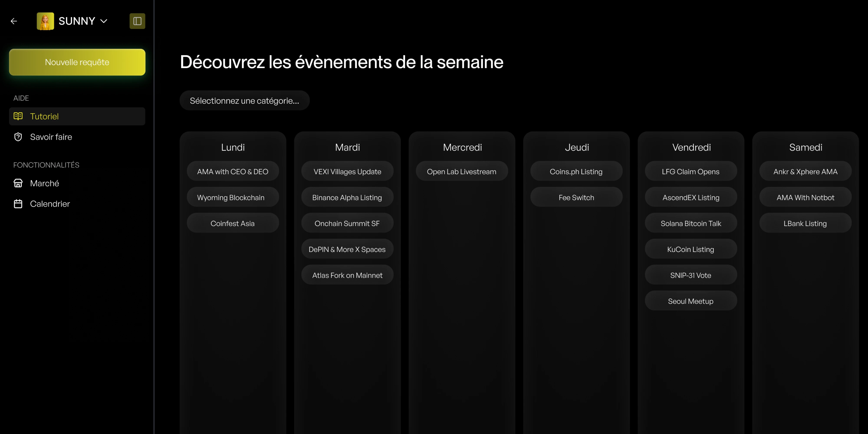
Task: Click the Sunny avatar image
Action: [x=45, y=21]
